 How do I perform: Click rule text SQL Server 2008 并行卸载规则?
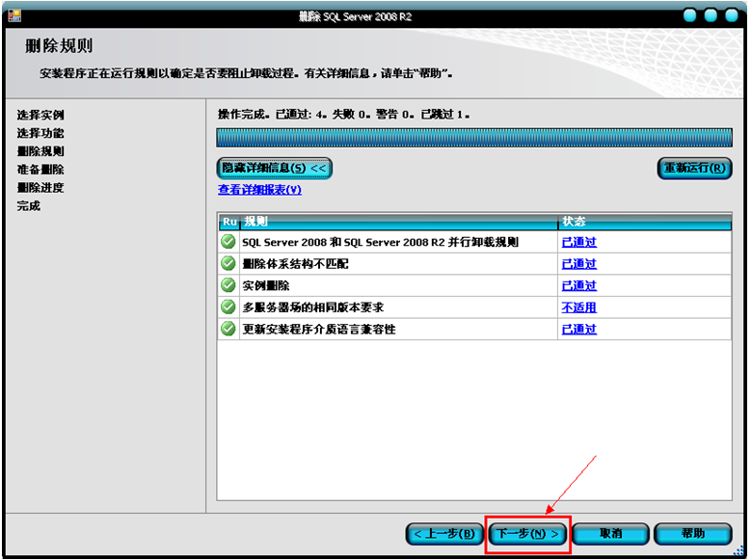point(380,242)
